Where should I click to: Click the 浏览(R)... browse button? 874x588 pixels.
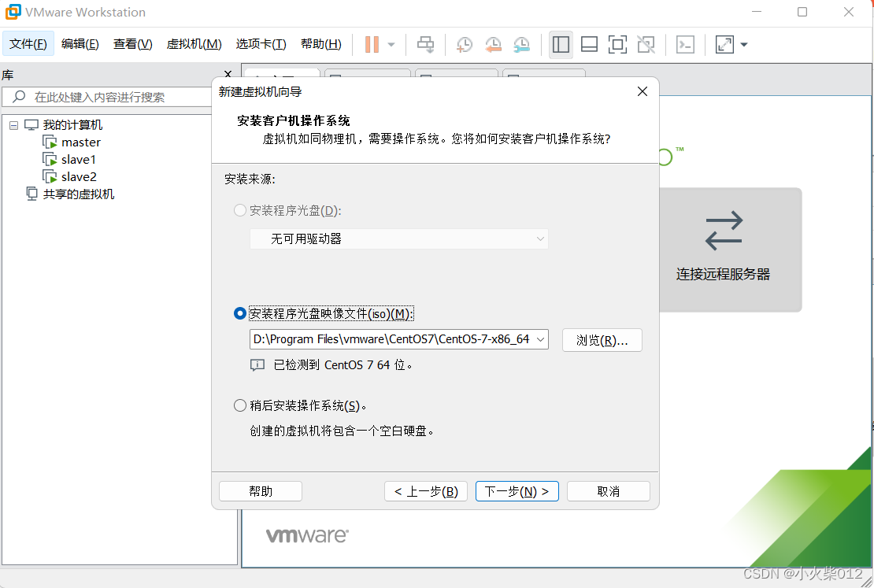click(x=602, y=340)
